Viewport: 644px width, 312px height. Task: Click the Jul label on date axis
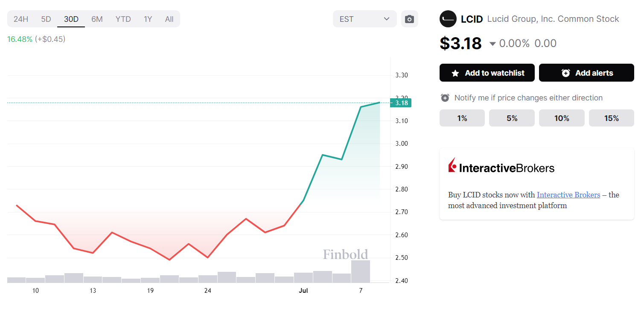(x=303, y=291)
